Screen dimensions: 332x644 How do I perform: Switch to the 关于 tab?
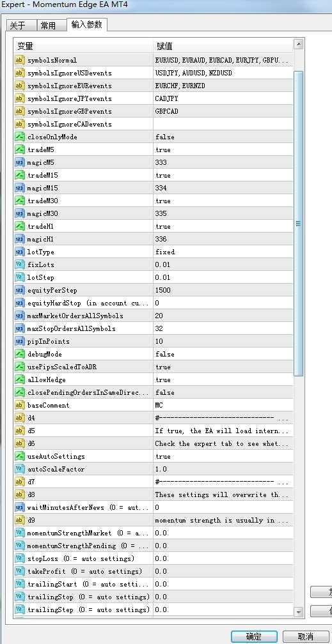pos(18,26)
